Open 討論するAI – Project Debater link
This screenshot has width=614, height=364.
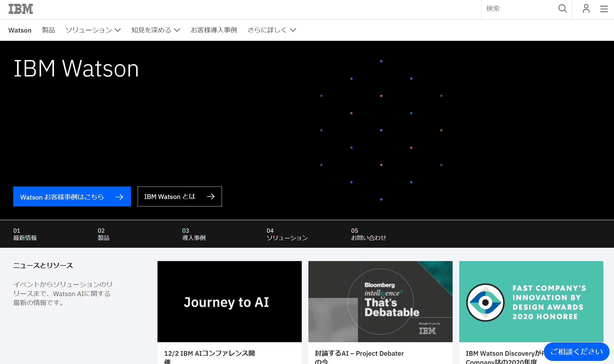tap(359, 357)
